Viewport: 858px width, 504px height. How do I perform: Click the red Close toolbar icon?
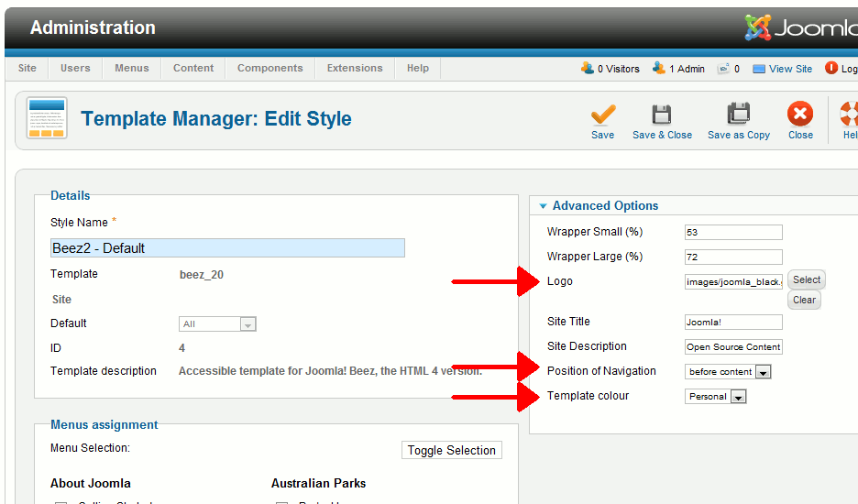(800, 115)
